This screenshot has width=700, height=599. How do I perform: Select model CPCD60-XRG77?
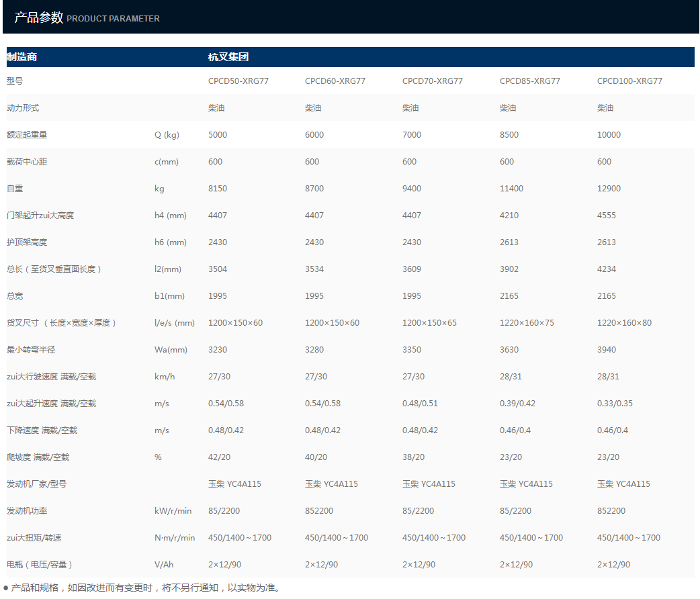pos(335,81)
